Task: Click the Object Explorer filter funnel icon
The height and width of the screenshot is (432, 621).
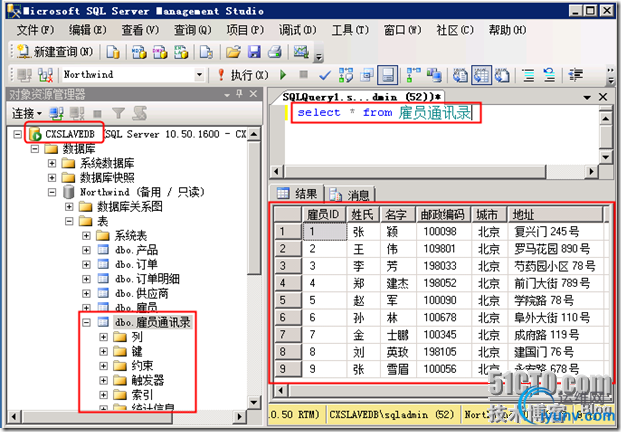Action: (118, 114)
